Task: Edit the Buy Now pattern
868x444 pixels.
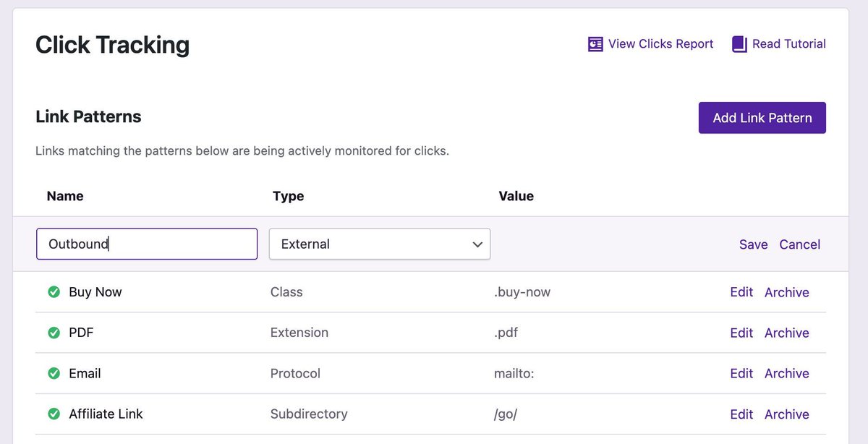Action: pos(741,292)
